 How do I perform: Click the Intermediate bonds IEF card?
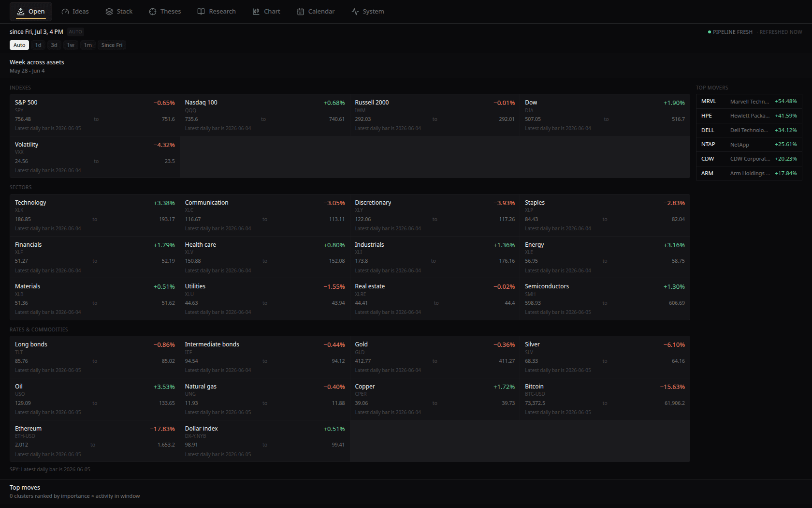point(265,357)
